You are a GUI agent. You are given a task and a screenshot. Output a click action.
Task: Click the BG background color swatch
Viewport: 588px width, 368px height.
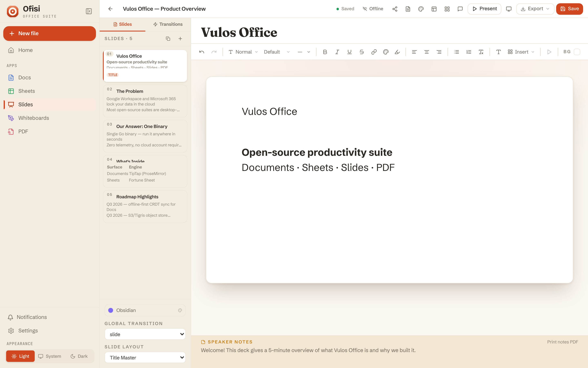click(x=577, y=52)
